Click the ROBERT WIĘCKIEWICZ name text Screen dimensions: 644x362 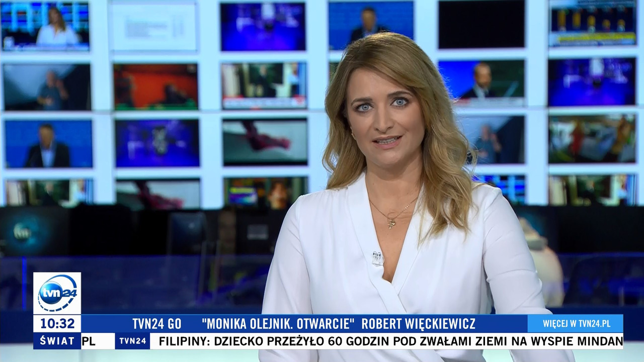418,323
